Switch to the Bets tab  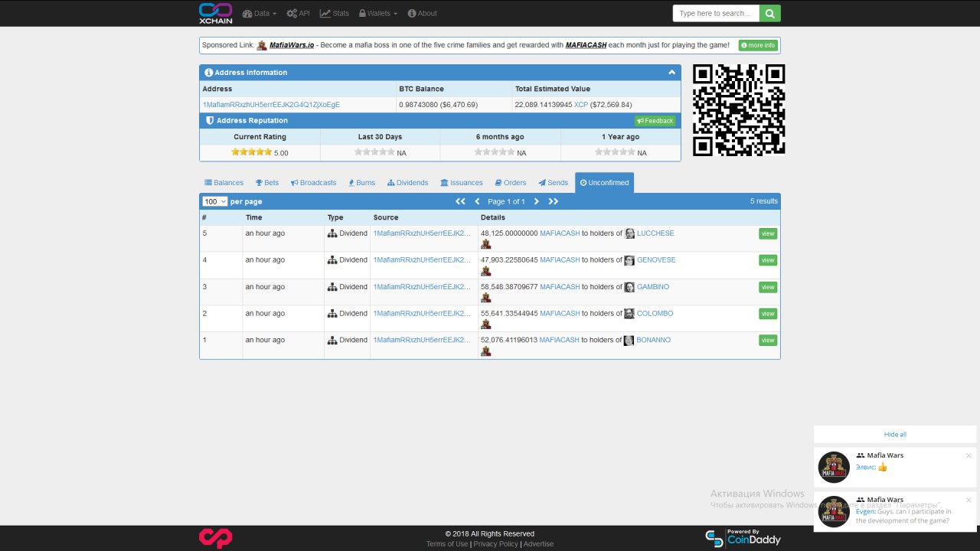267,183
